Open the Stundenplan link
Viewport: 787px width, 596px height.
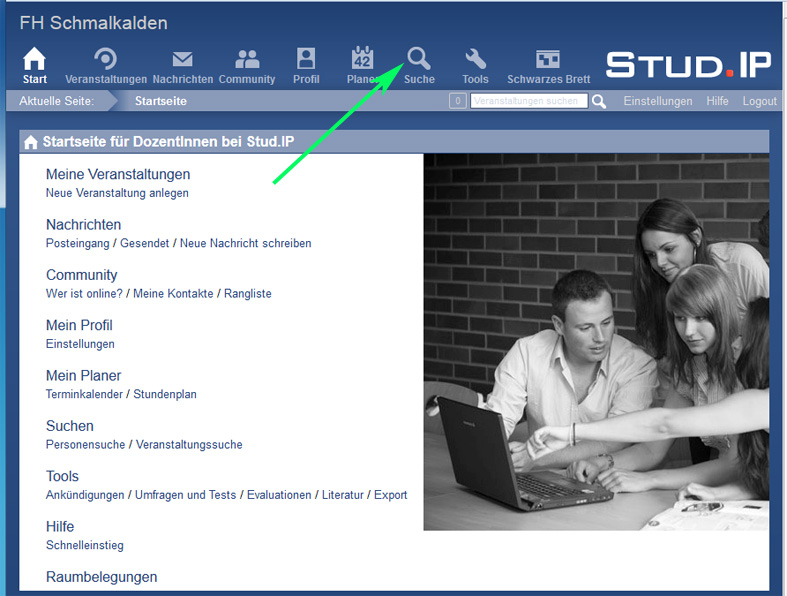[165, 394]
